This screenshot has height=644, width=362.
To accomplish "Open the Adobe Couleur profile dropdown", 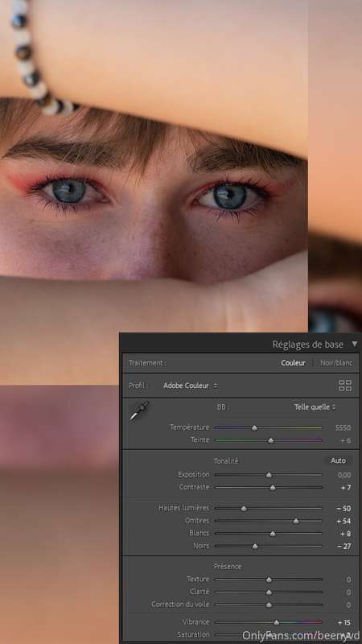I will 191,386.
